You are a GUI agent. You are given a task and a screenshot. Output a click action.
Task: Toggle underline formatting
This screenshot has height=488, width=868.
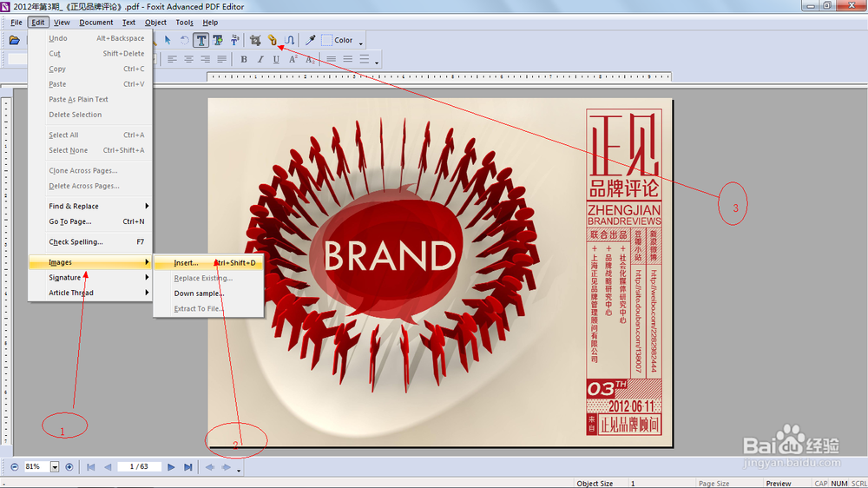[276, 59]
